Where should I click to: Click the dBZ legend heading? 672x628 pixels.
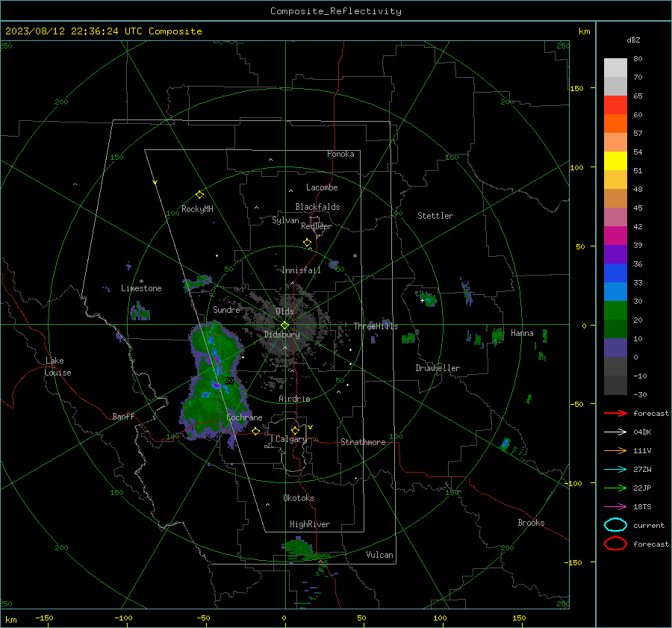[x=633, y=40]
